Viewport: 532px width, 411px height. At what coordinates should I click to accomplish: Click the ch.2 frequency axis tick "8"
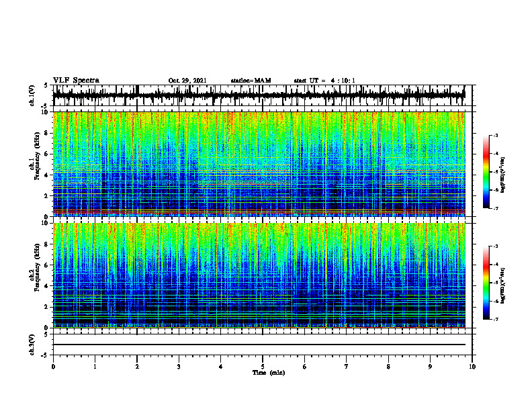(47, 244)
